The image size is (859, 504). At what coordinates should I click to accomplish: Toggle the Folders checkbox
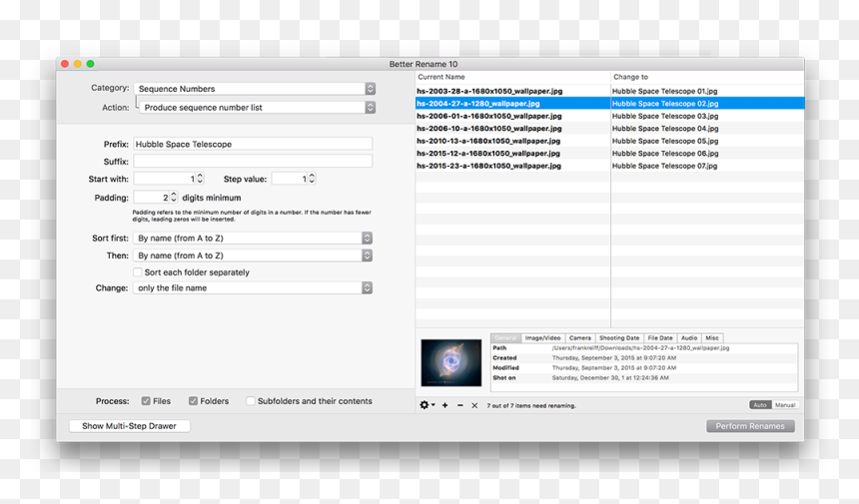click(x=194, y=401)
